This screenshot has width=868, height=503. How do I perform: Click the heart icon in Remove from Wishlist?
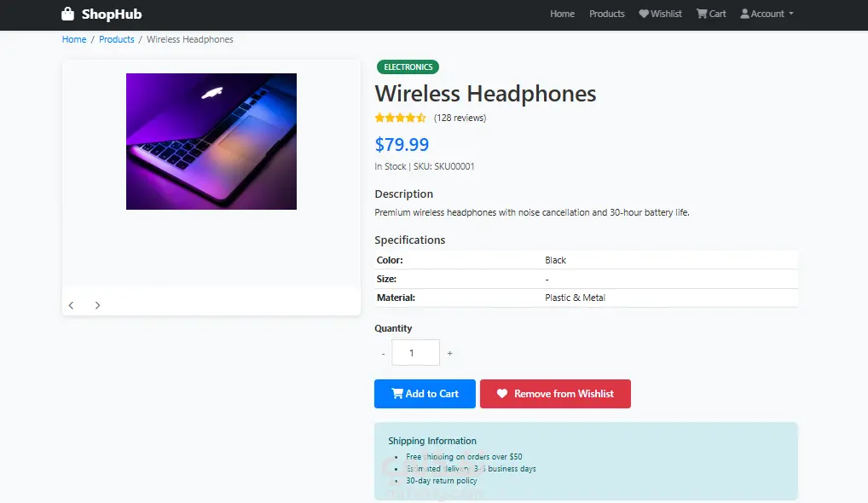click(x=502, y=394)
